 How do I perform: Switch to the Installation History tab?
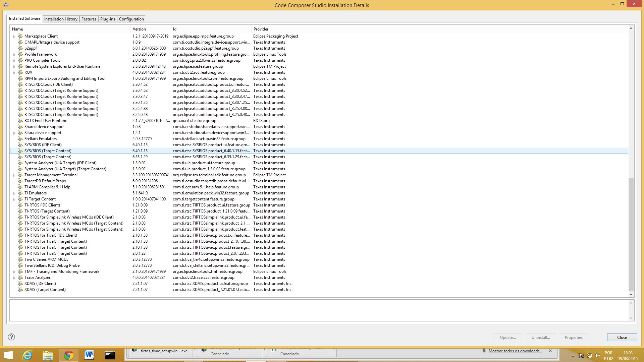[61, 19]
